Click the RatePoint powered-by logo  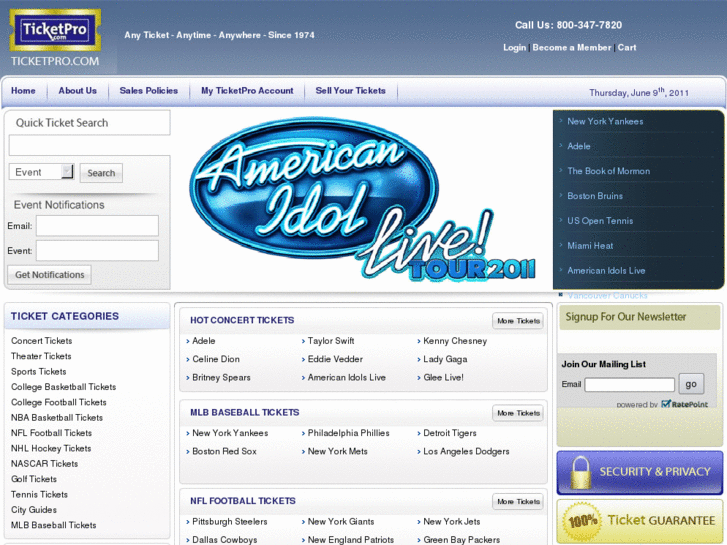pyautogui.click(x=685, y=404)
